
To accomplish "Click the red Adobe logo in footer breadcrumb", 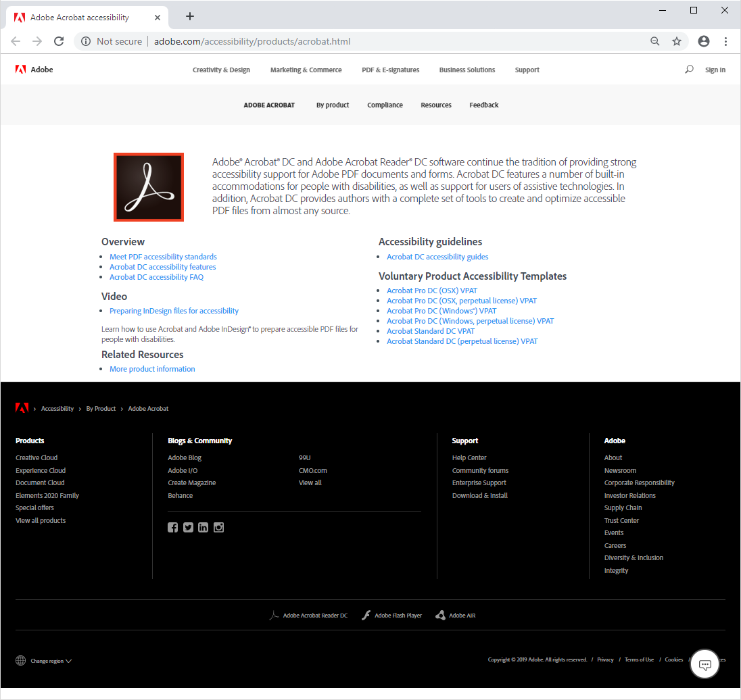I will 22,407.
